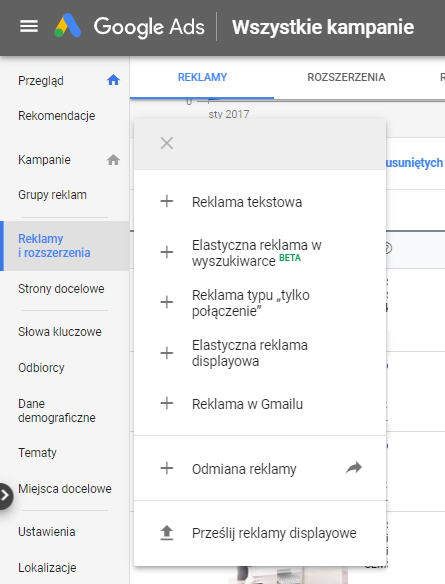Click the upload icon for Prześlij reklamy displayowe
445x584 pixels.
point(167,533)
